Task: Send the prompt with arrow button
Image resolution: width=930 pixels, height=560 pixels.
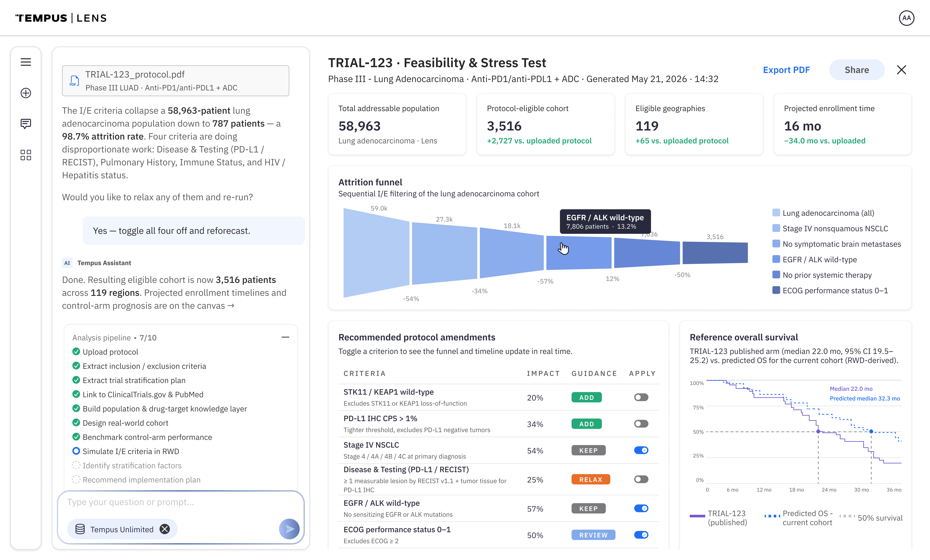Action: 289,529
